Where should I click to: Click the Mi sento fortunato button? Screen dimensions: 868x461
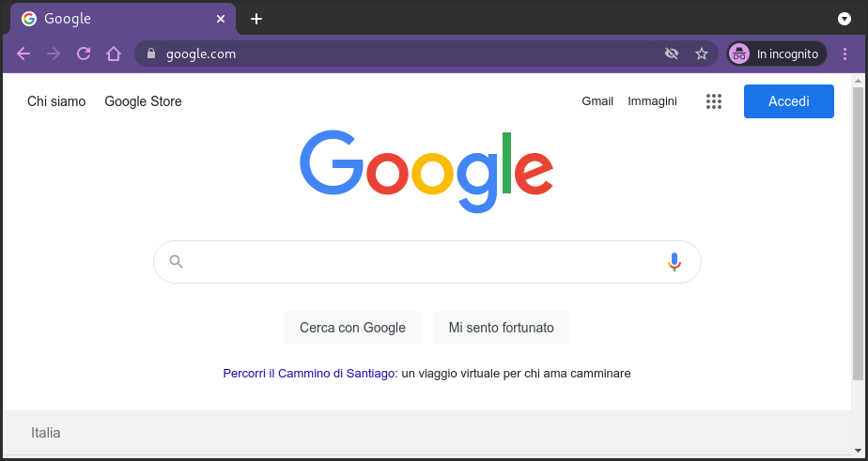click(x=501, y=328)
